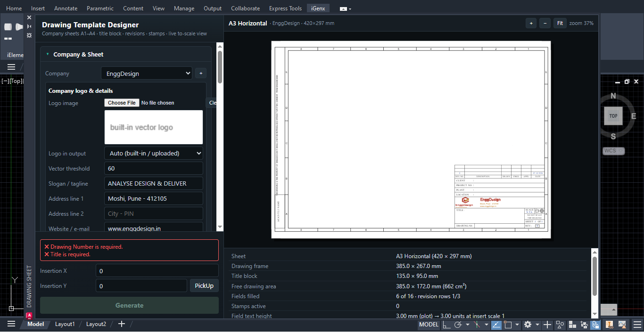644x334 pixels.
Task: Open the Home ribbon tab
Action: [x=14, y=8]
